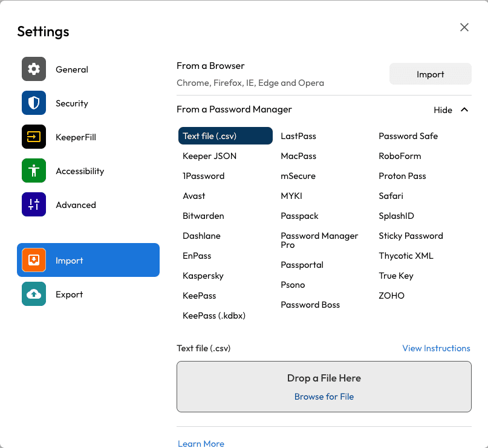The image size is (488, 448).
Task: Select the Advanced sliders icon
Action: (33, 204)
